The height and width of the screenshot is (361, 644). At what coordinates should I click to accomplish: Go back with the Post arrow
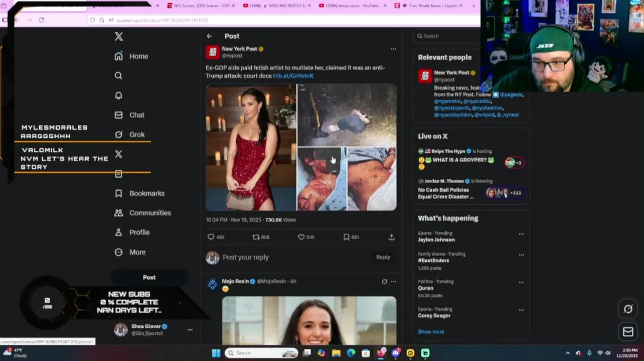click(209, 36)
